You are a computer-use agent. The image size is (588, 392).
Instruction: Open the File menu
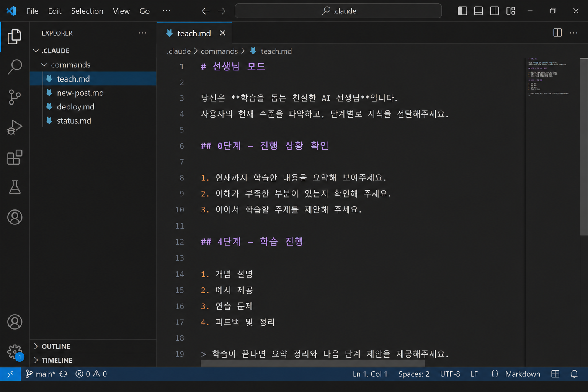(x=33, y=11)
